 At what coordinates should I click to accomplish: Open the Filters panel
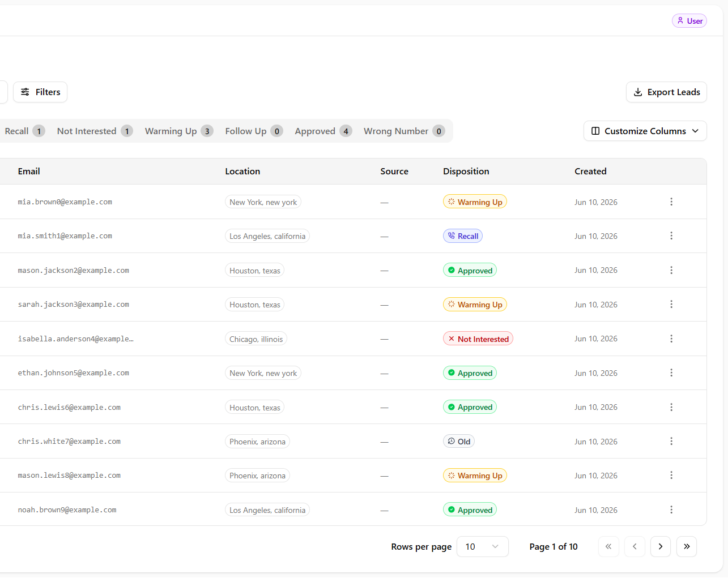click(40, 92)
